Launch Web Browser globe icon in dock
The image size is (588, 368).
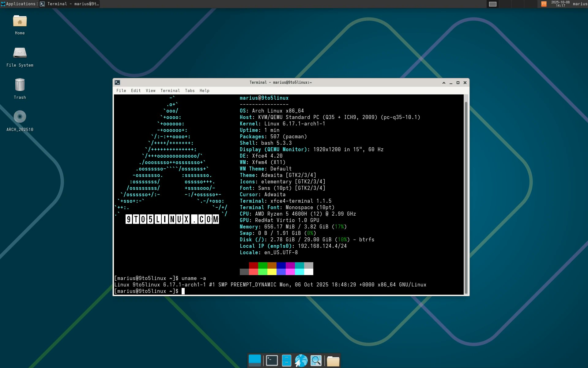point(301,361)
